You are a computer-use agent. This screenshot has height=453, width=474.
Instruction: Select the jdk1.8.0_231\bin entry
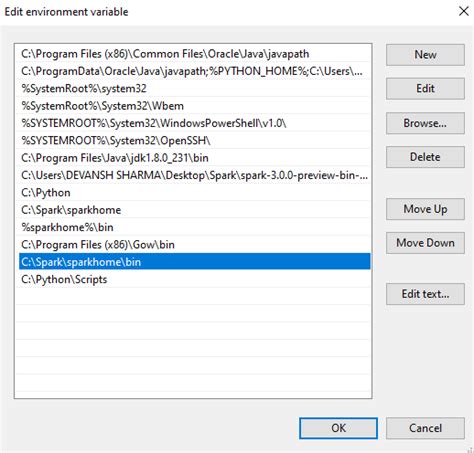194,158
